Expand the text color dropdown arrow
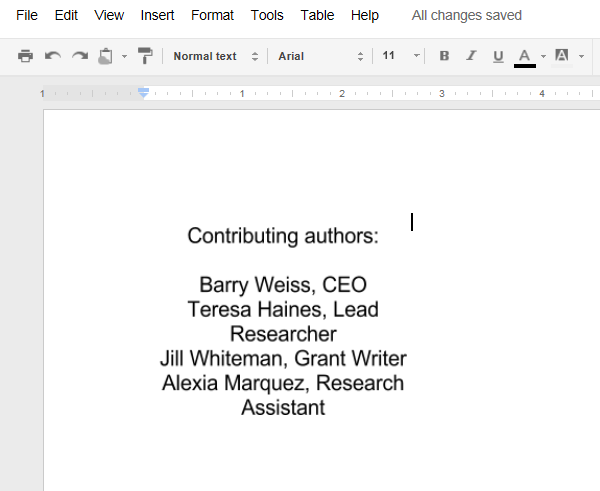 [x=543, y=56]
